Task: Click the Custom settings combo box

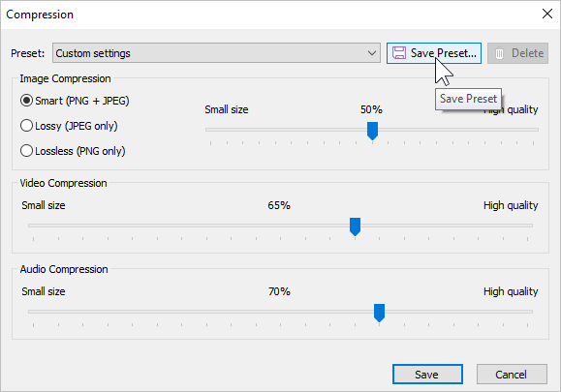Action: pyautogui.click(x=216, y=53)
